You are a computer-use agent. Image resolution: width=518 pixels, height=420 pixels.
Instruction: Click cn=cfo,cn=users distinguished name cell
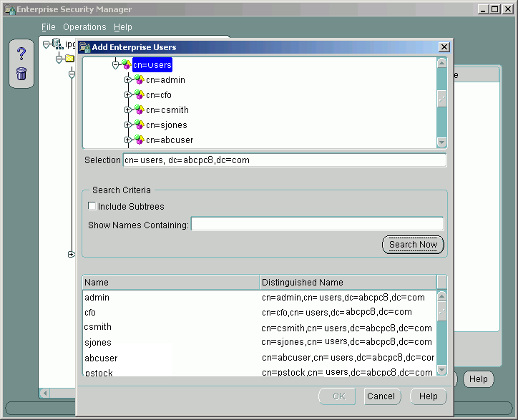[337, 312]
